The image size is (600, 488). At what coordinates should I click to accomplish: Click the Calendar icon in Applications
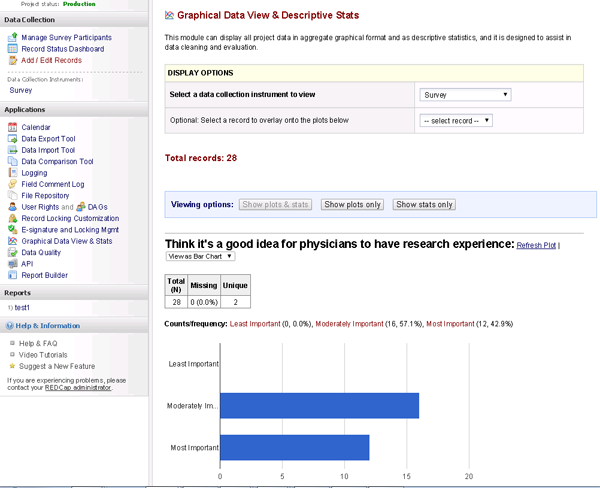pos(13,127)
